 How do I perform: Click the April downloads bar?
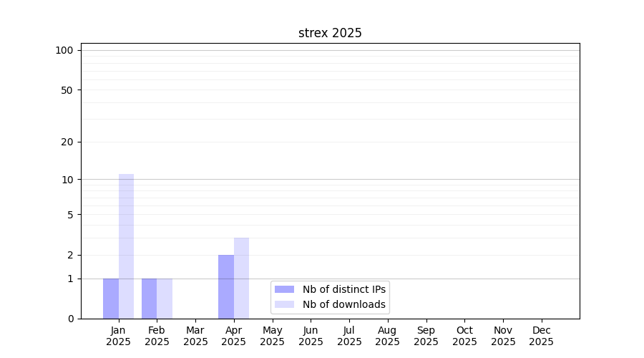tap(241, 278)
